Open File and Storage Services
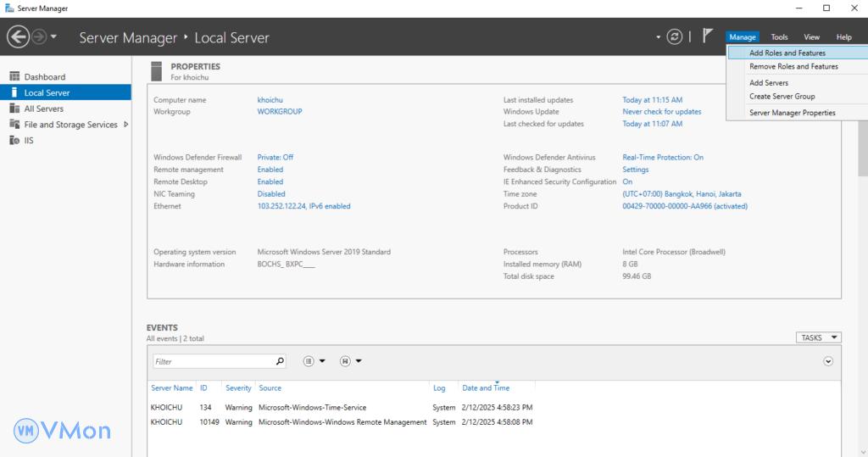Image resolution: width=868 pixels, height=457 pixels. pyautogui.click(x=70, y=125)
